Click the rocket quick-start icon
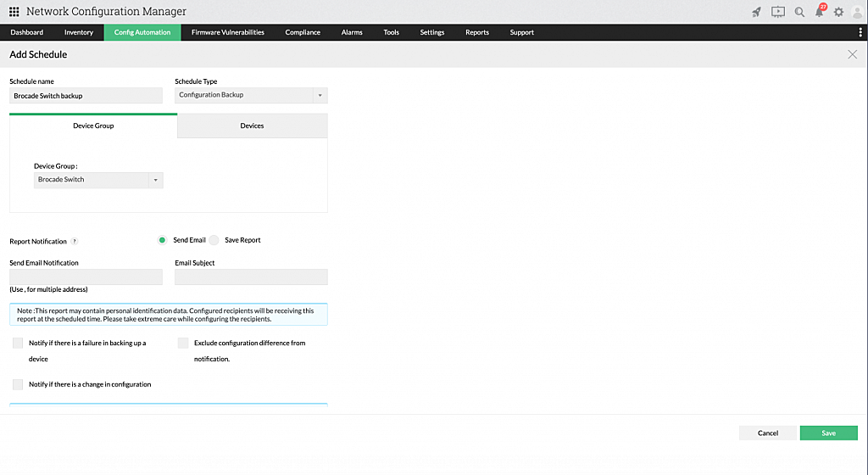The image size is (868, 475). (756, 12)
